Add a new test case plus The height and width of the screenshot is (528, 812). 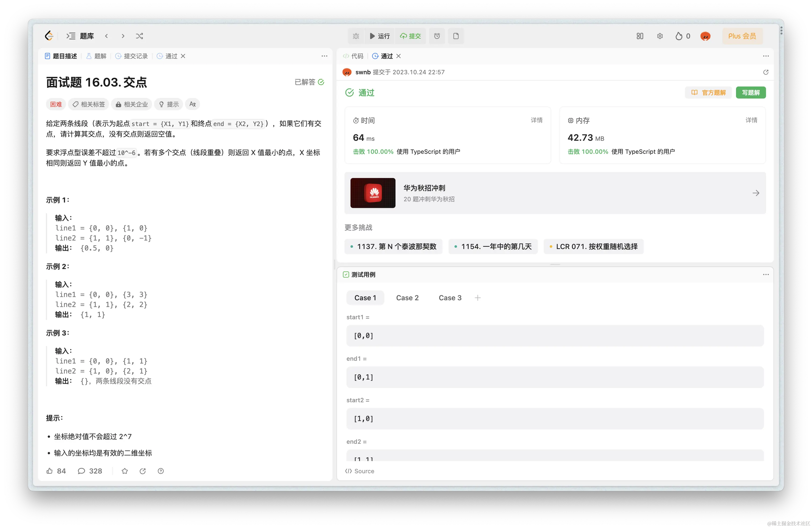click(478, 298)
